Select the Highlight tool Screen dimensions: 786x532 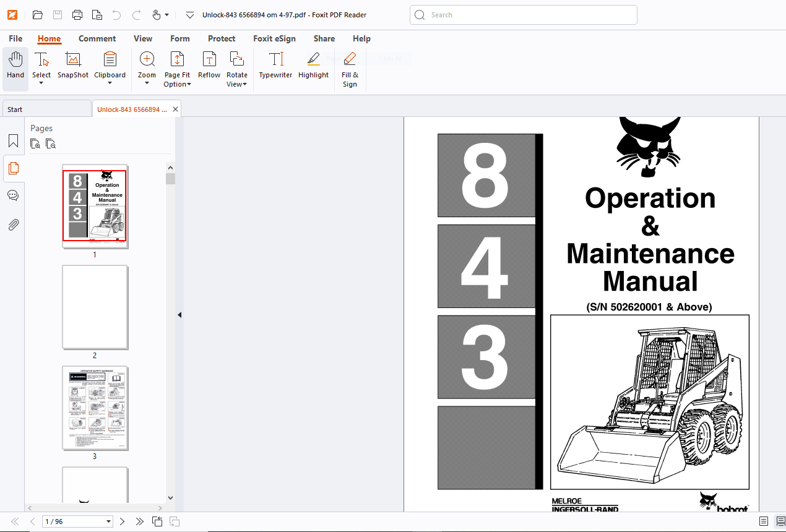click(313, 66)
